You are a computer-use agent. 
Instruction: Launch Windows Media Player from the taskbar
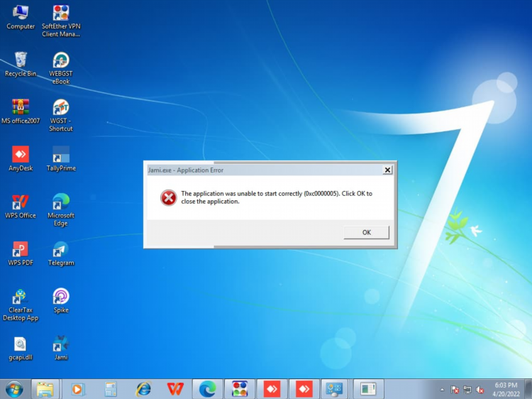[x=77, y=389]
